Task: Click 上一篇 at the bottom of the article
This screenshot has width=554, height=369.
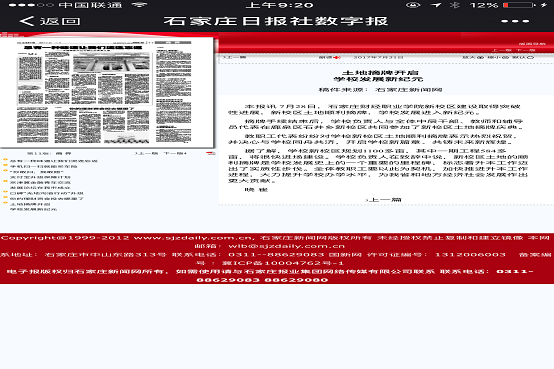Action: (384, 200)
